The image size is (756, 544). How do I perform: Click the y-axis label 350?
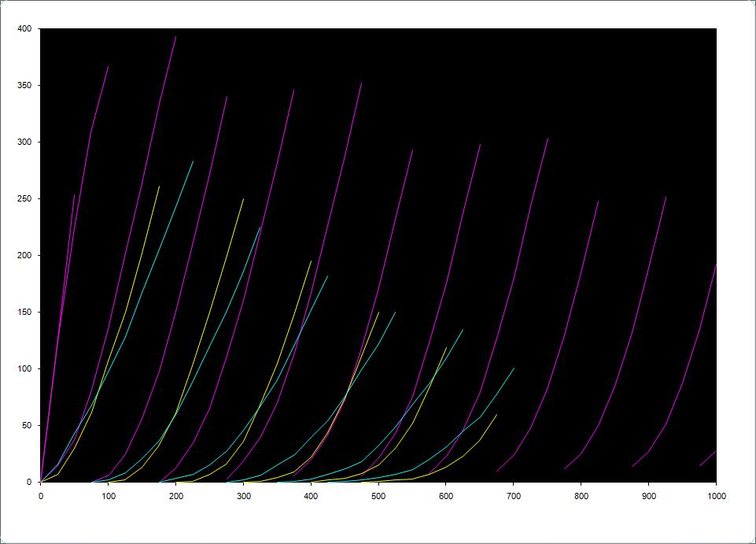point(24,86)
